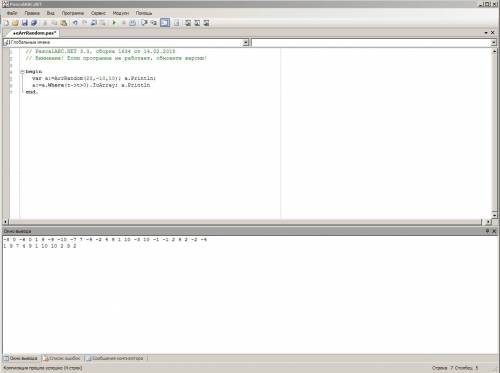Screen dimensions: 500x373
Task: Open the Сервис menu
Action: tap(98, 13)
